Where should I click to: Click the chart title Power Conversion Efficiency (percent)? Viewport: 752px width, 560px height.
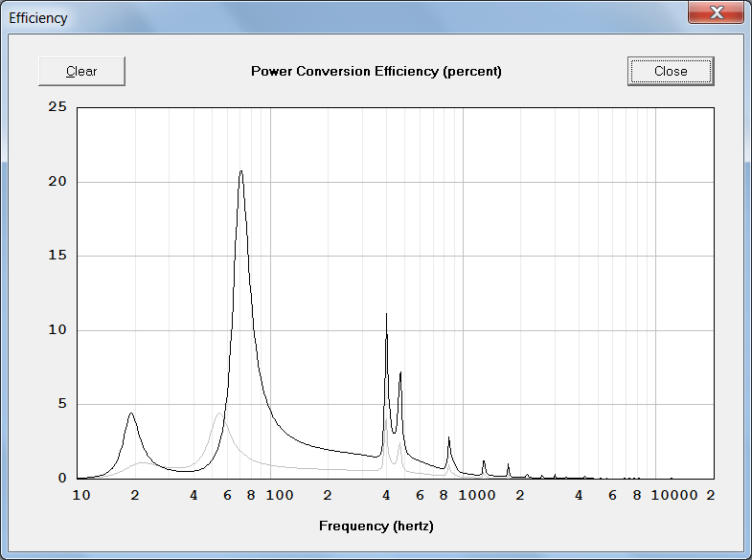click(x=376, y=72)
